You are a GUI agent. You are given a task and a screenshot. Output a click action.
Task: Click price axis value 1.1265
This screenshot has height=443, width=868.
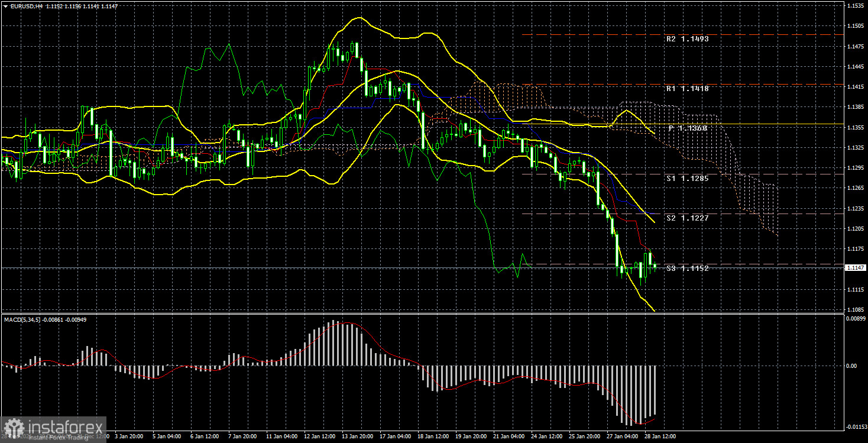pos(854,187)
